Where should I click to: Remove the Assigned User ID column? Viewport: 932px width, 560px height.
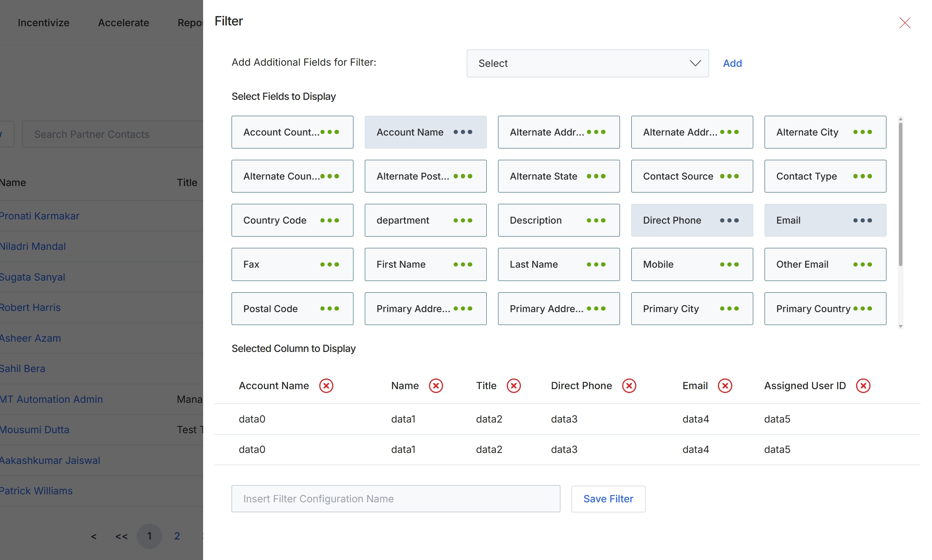point(863,386)
